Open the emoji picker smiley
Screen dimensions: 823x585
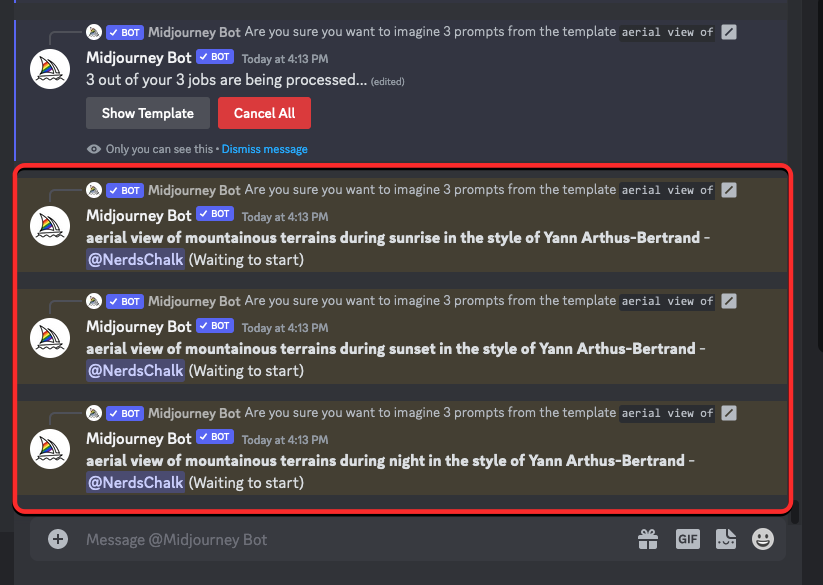pyautogui.click(x=763, y=539)
